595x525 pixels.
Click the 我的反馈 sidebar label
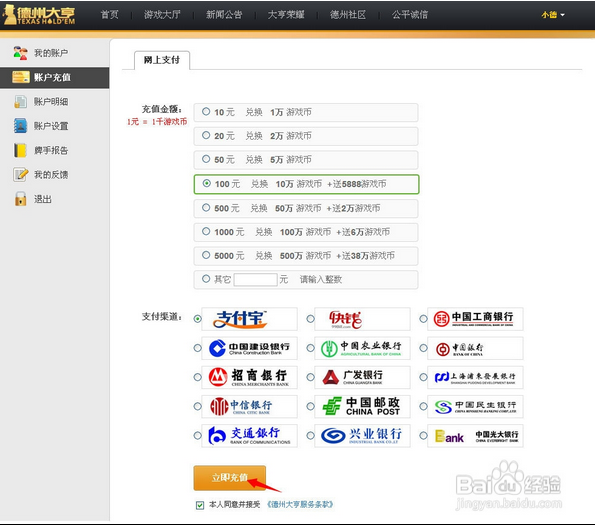[x=51, y=174]
